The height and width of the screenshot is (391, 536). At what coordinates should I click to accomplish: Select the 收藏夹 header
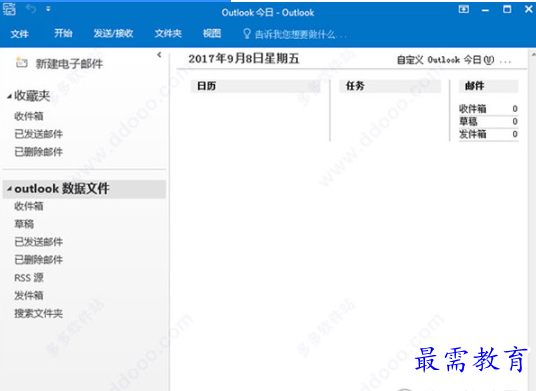click(x=32, y=96)
